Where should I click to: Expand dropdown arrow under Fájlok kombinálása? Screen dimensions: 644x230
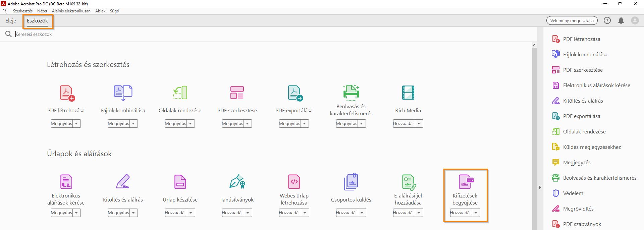click(x=133, y=124)
